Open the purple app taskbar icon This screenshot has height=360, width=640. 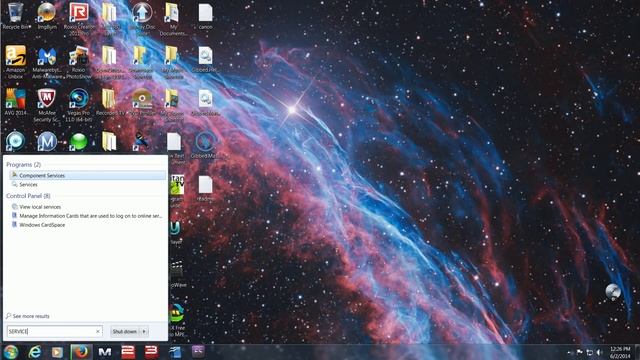[x=198, y=352]
